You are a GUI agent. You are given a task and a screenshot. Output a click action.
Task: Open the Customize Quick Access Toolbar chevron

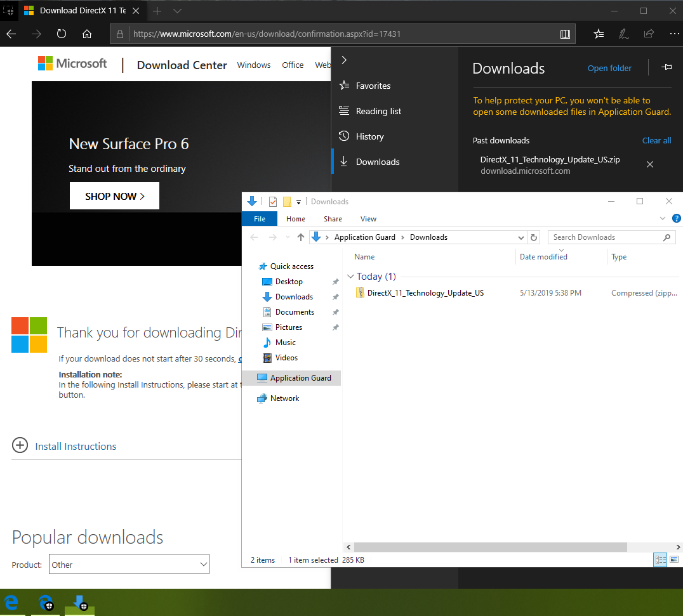(298, 201)
